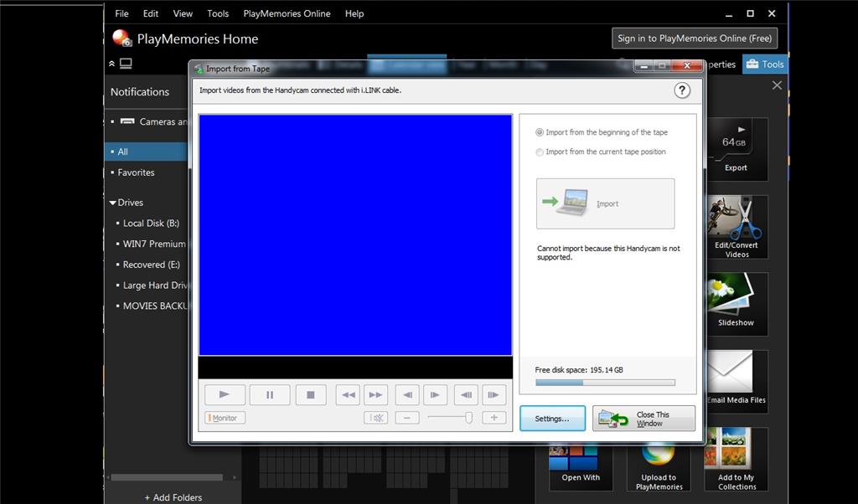Click Sign in to PlayMemories Online (Free)

[x=695, y=39]
